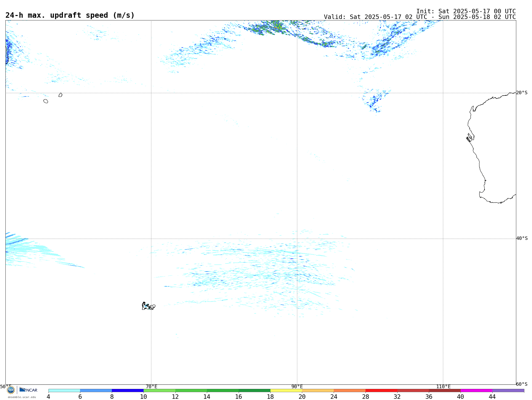The image size is (532, 400).
Task: Click the NSF logo icon
Action: pos(11,390)
